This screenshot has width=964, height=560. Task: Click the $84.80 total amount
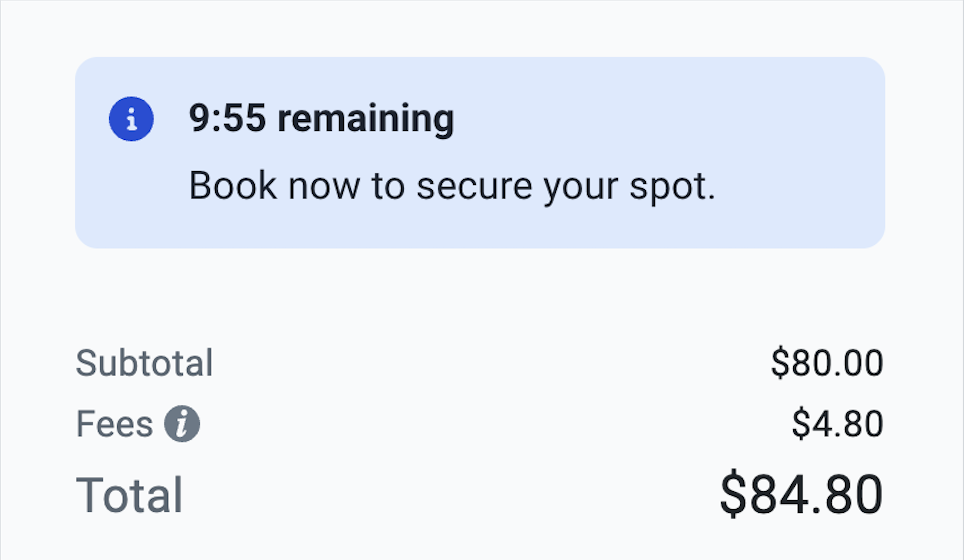[801, 495]
